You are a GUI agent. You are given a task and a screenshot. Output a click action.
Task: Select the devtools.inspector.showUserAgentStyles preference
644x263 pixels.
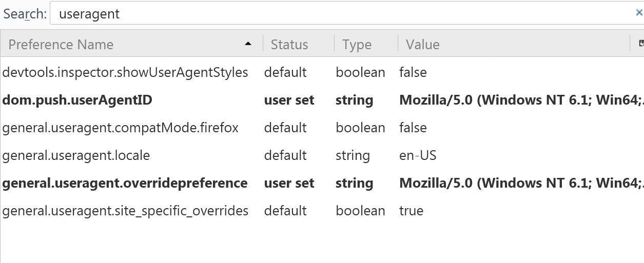tap(125, 72)
